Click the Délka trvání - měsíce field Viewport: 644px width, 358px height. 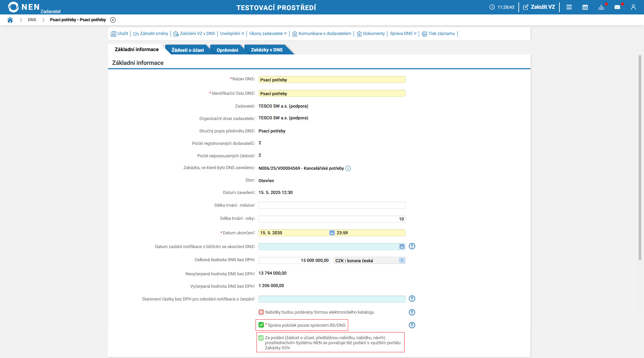pos(332,205)
